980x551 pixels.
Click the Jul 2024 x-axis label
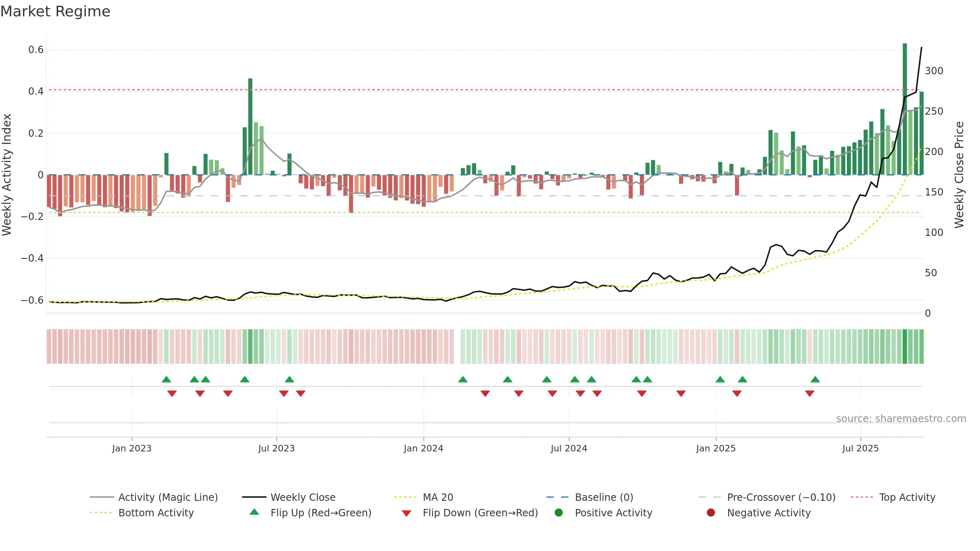coord(569,448)
